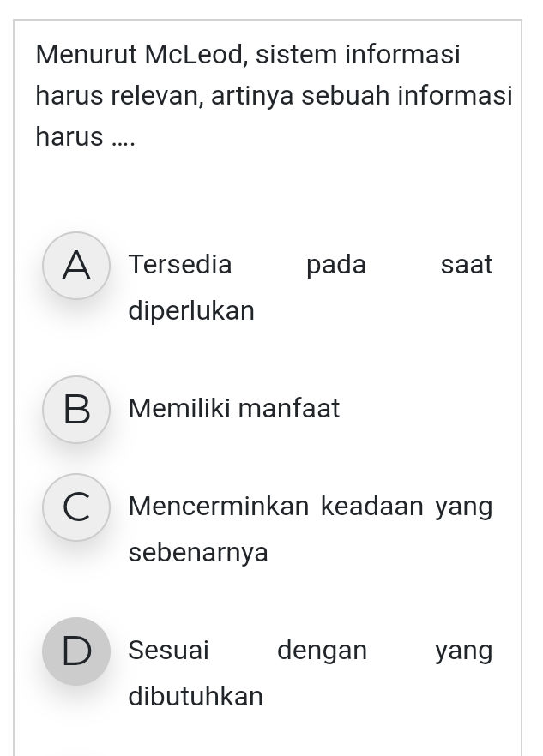Click the word 'dibutuhkan' under option D
This screenshot has width=543, height=756.
click(x=196, y=697)
